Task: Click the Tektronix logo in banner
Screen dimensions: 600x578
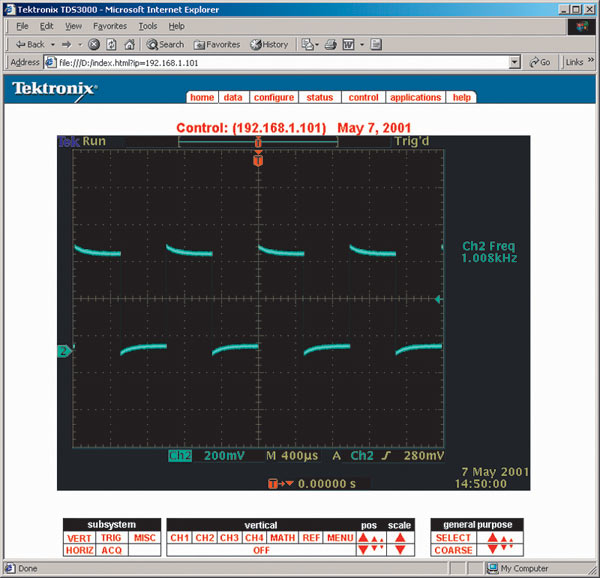Action: click(54, 90)
